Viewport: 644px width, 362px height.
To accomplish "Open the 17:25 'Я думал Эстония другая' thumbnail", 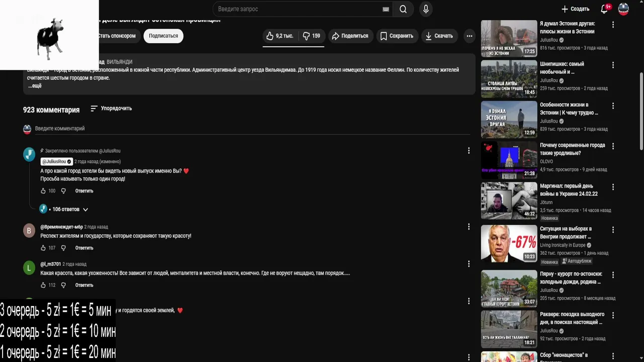I will (x=509, y=38).
